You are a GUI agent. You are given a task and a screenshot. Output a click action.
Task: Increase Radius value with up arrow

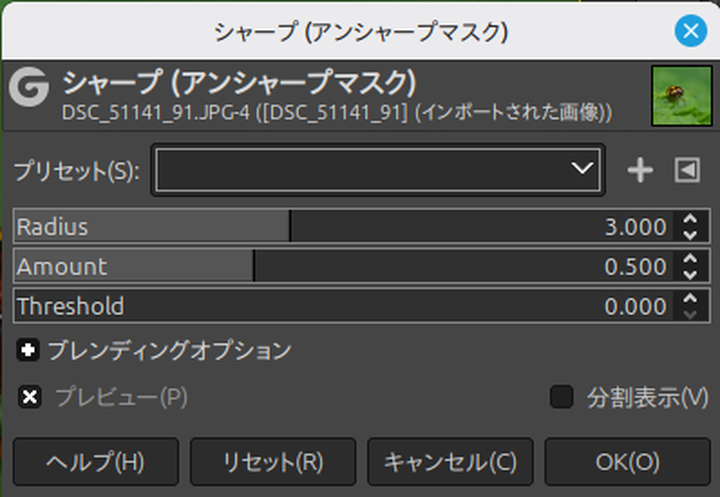[x=689, y=220]
